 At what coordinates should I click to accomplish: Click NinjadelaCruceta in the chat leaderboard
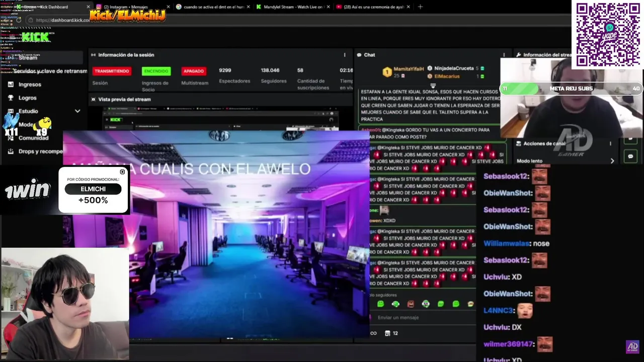(454, 68)
